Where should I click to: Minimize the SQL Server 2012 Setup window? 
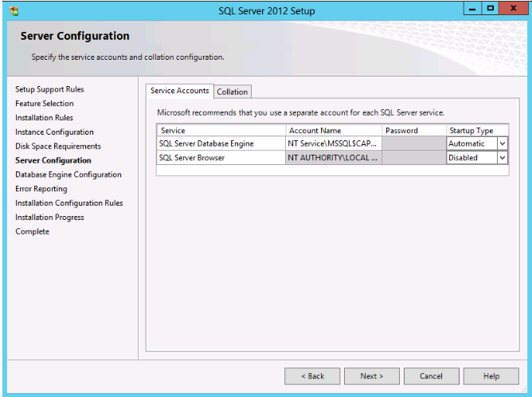(472, 10)
